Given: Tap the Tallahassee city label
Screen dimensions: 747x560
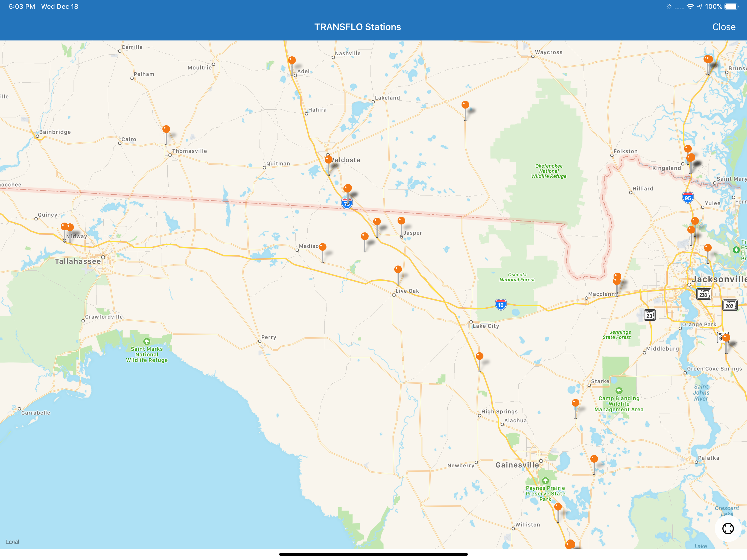Looking at the screenshot, I should (x=78, y=261).
